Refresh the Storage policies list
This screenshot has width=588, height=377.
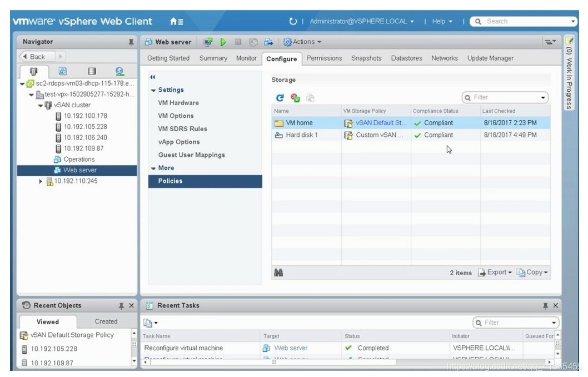click(280, 98)
